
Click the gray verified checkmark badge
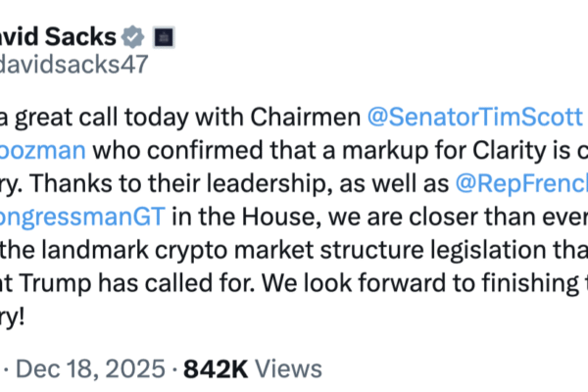coord(133,38)
